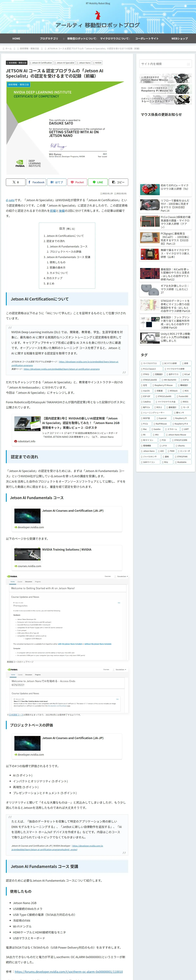The width and height of the screenshot is (196, 980).
Task: Open the HOME menu item
Action: [x=16, y=38]
